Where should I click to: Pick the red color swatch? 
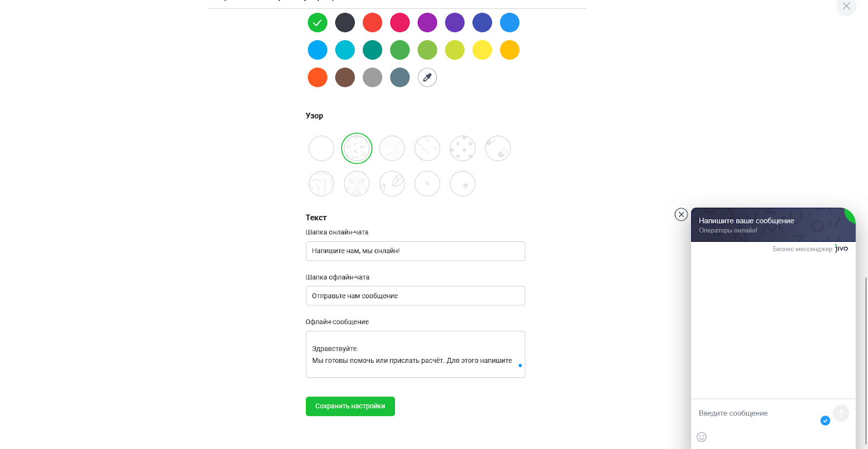click(x=372, y=23)
